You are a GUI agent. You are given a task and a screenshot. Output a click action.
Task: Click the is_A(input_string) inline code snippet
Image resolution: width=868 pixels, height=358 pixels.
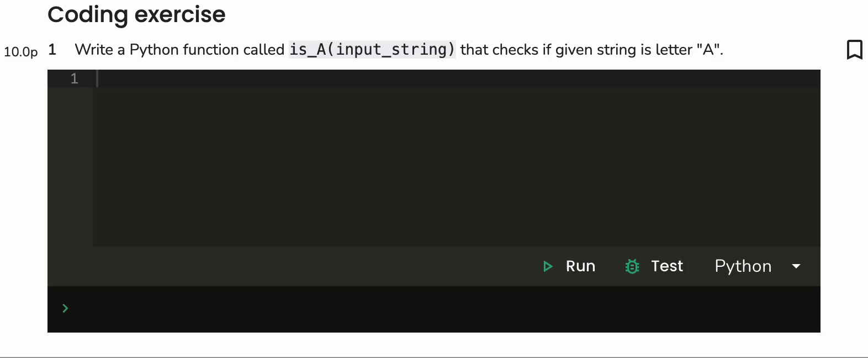[372, 50]
